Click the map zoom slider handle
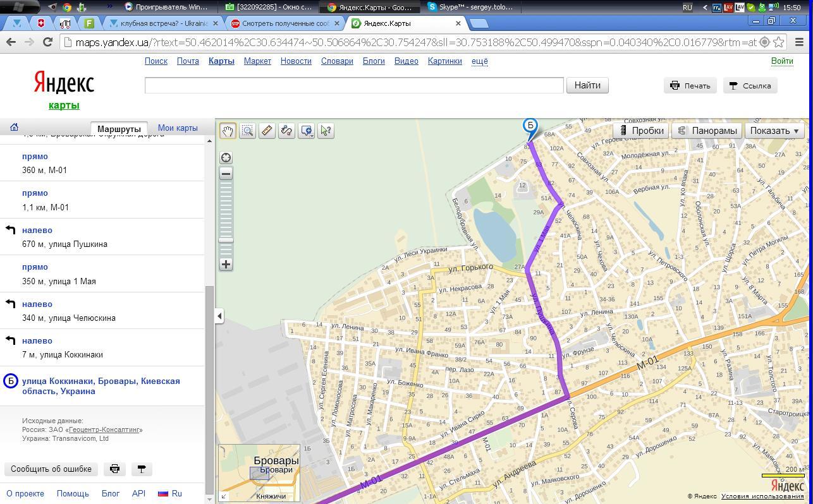The height and width of the screenshot is (504, 813). (x=226, y=240)
